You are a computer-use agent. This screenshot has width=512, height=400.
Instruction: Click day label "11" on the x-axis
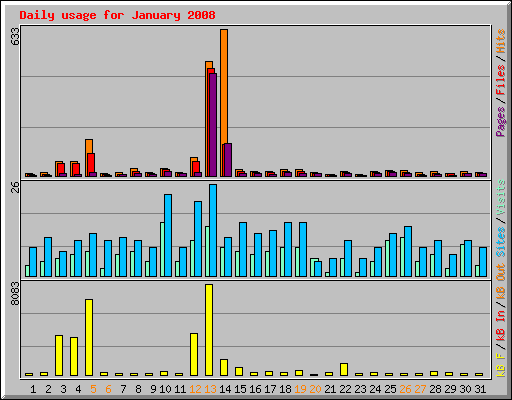[180, 389]
